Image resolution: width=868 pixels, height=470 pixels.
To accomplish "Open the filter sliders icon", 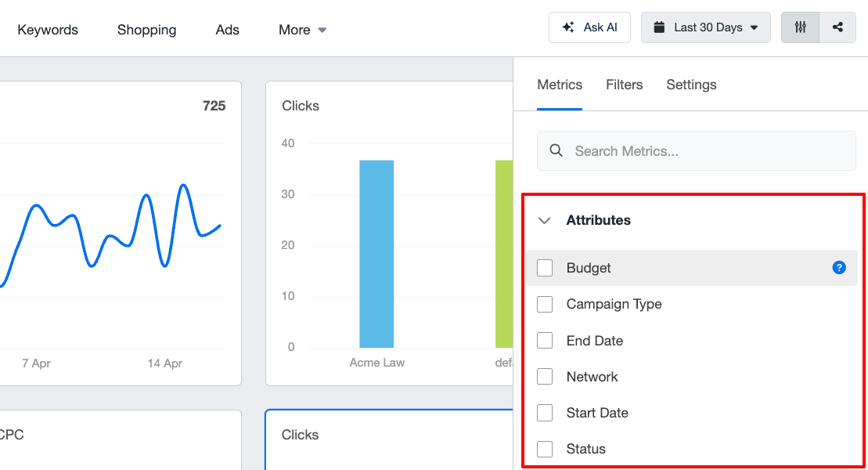I will pos(800,27).
